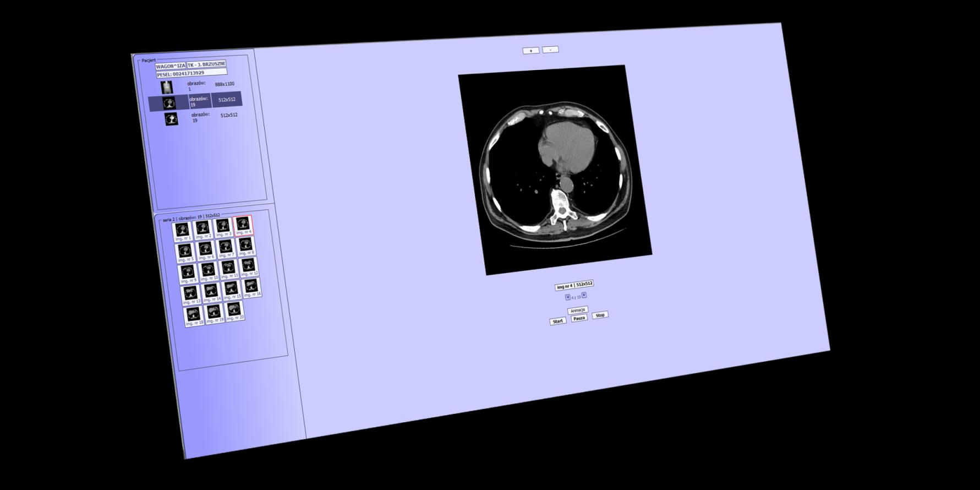The width and height of the screenshot is (980, 490).
Task: Open thumbnail img. nr 2
Action: coord(202,229)
